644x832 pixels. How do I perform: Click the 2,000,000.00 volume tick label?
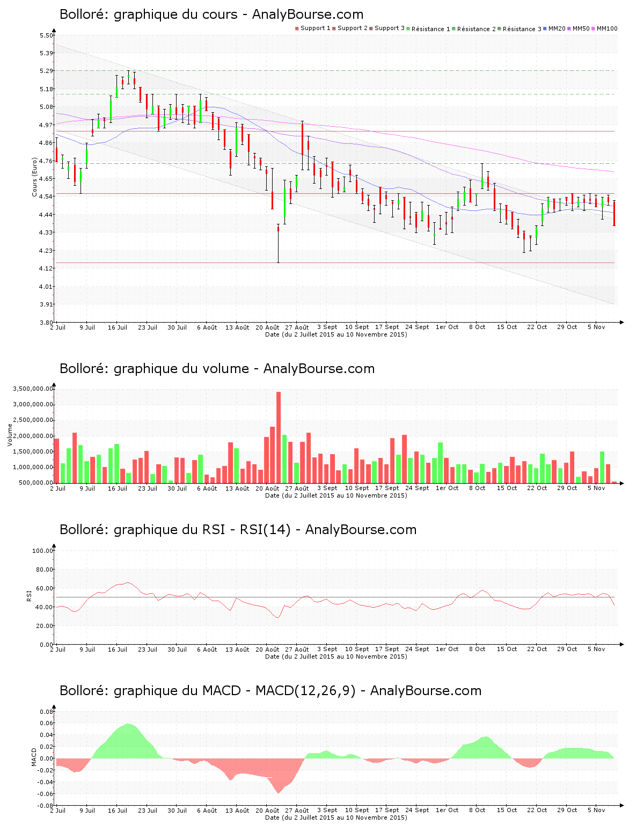(x=32, y=436)
